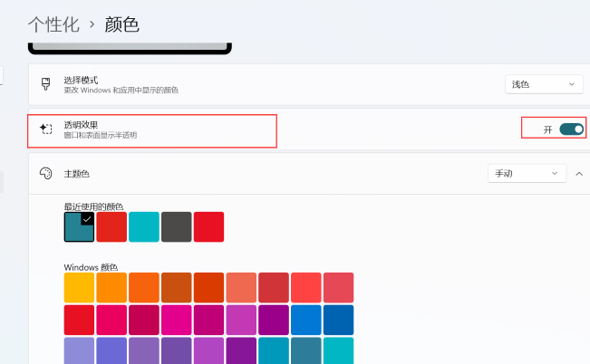The image size is (590, 364).
Task: Click the checked teal recent color swatch
Action: tap(79, 227)
